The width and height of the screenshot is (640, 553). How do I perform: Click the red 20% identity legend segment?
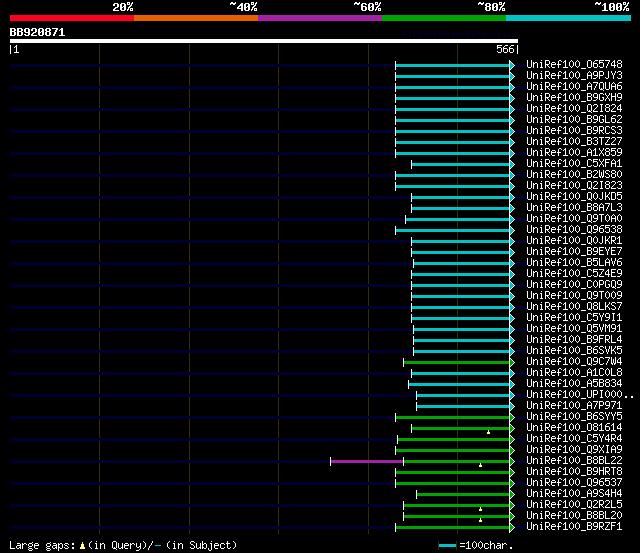(72, 18)
